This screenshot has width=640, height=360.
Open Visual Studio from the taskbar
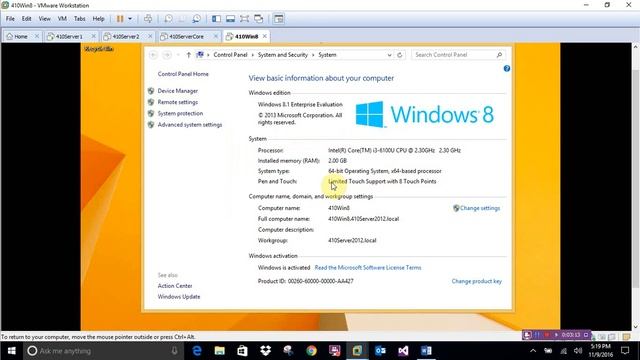coord(403,351)
